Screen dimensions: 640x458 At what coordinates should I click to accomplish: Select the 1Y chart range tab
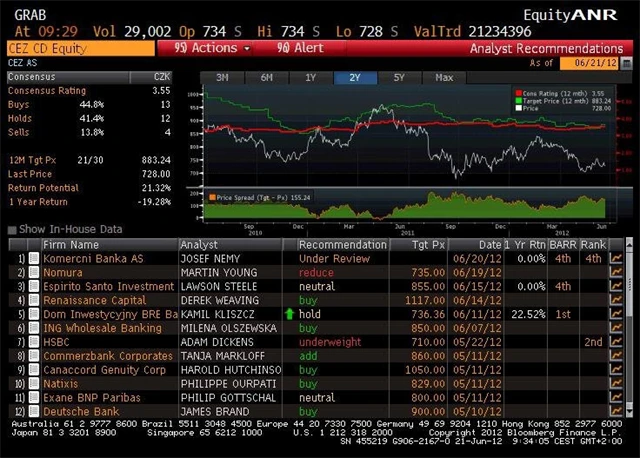[x=311, y=78]
